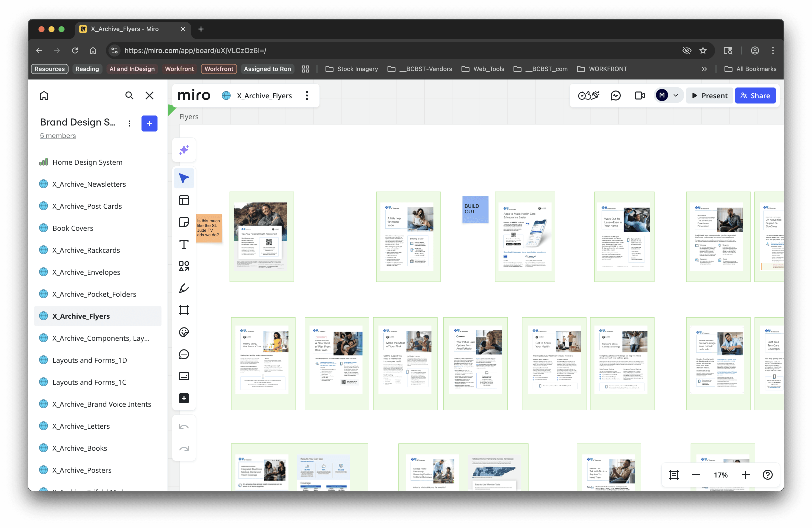This screenshot has width=812, height=528.
Task: Select the pen drawing tool
Action: (x=184, y=288)
